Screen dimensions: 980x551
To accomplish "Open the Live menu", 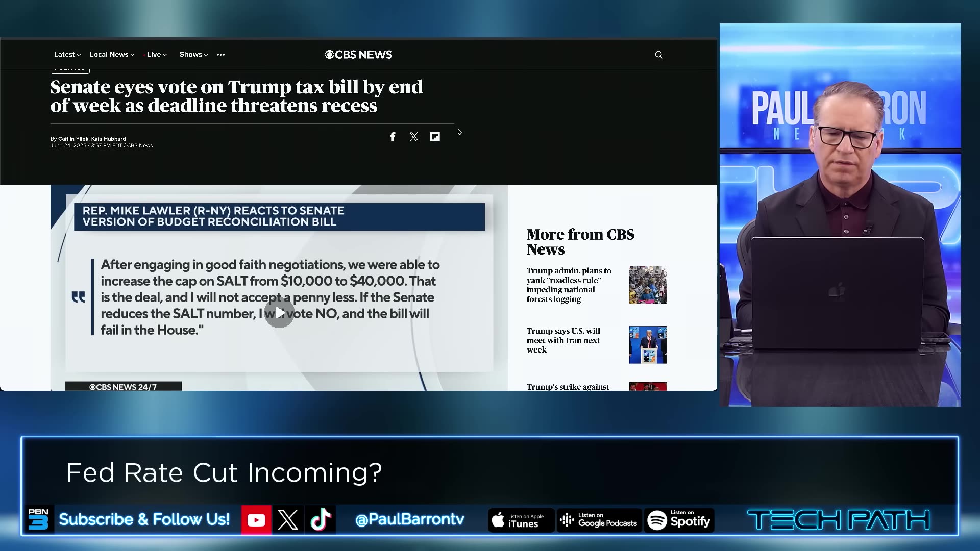I will click(x=156, y=55).
